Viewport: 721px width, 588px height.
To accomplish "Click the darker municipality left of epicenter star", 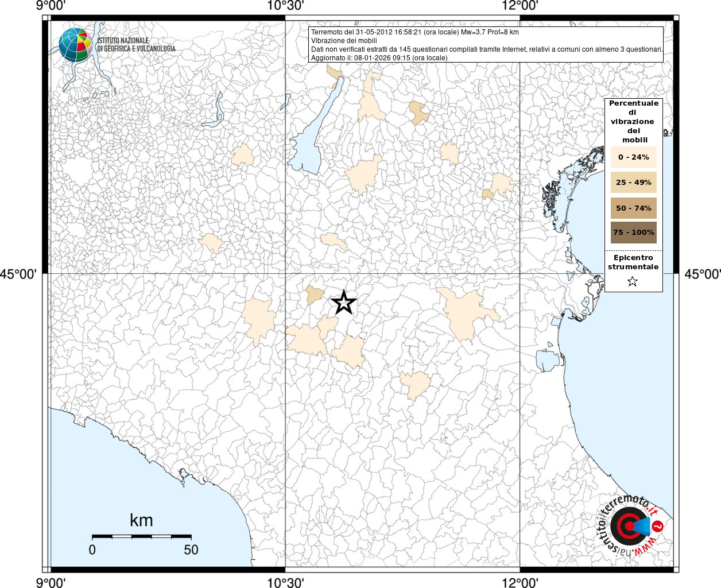I will click(315, 295).
